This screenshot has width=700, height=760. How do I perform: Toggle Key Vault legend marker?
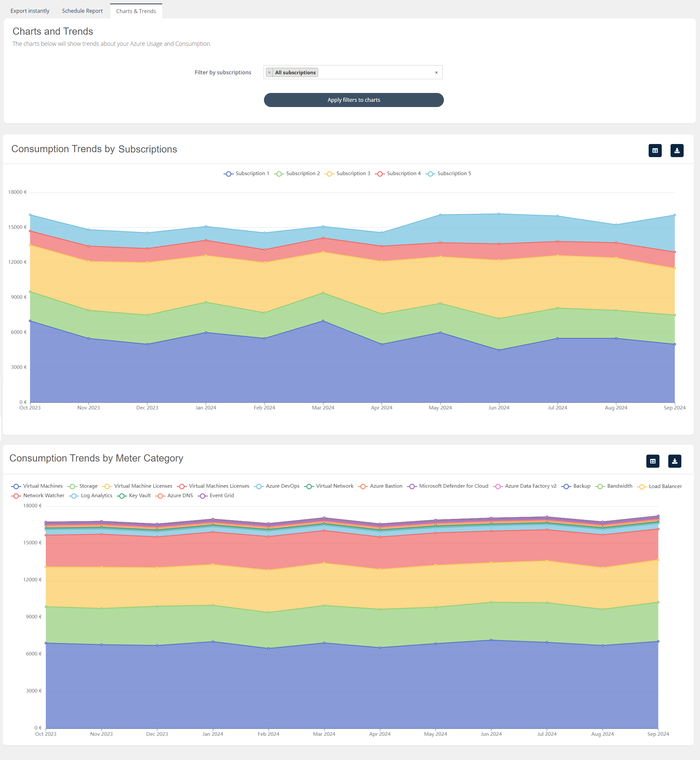tap(122, 496)
